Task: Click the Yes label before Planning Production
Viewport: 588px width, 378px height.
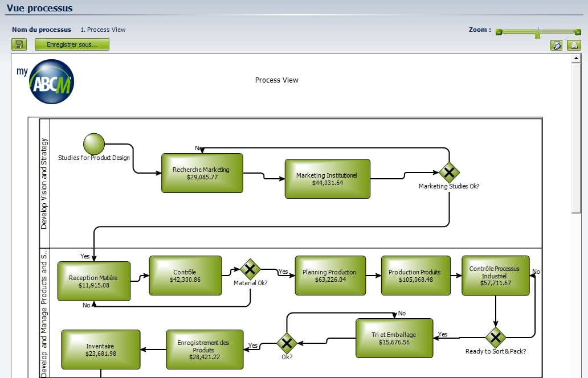Action: point(283,272)
